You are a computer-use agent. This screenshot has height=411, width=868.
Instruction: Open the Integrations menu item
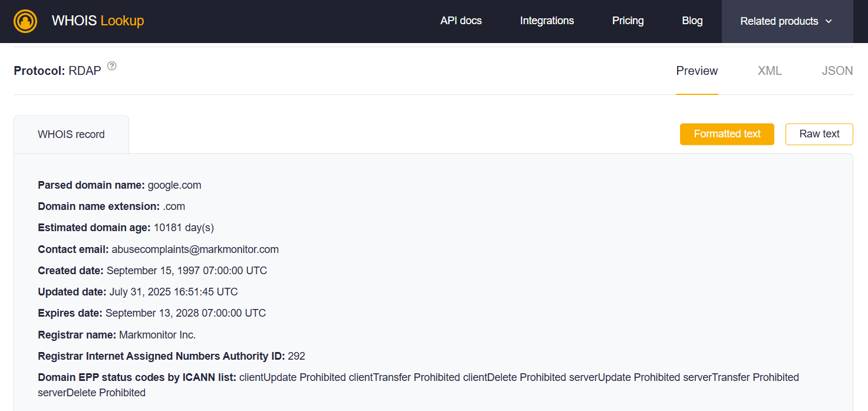pyautogui.click(x=547, y=21)
